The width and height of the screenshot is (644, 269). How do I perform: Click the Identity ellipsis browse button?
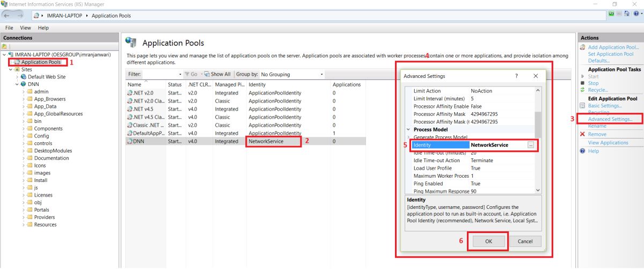[531, 145]
